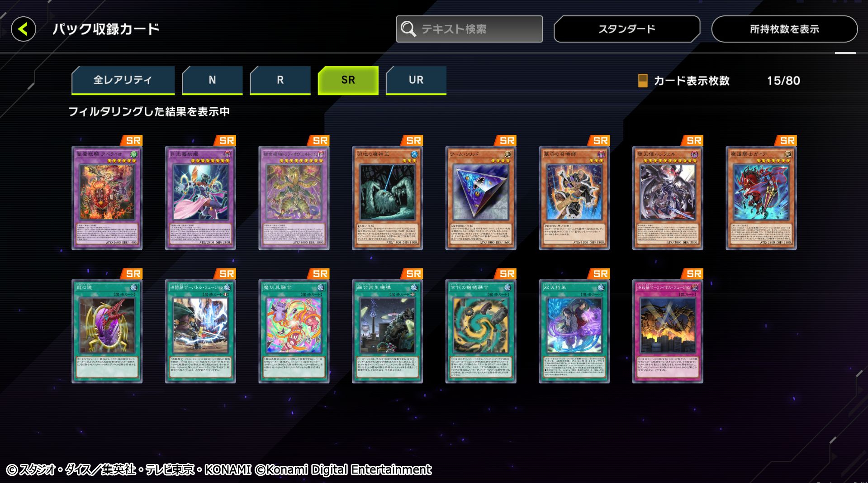
Task: Select the pink trap card ファイナル・フュージョン
Action: click(668, 331)
